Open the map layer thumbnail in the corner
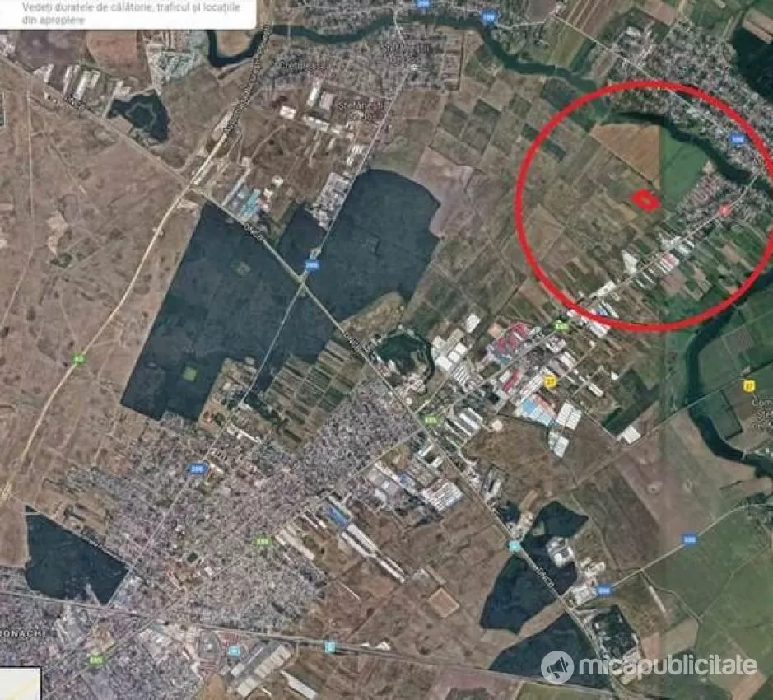 coord(20,684)
